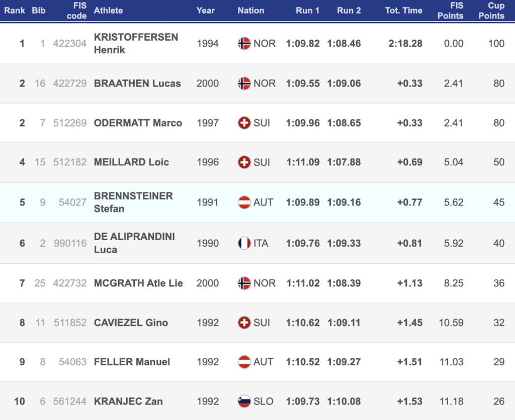Select the Run 1 column header
Image resolution: width=515 pixels, height=420 pixels.
307,11
